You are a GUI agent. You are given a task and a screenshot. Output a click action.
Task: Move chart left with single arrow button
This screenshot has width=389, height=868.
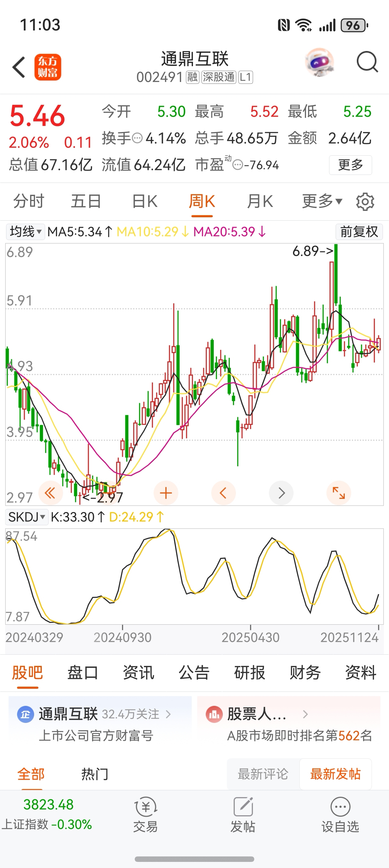223,493
